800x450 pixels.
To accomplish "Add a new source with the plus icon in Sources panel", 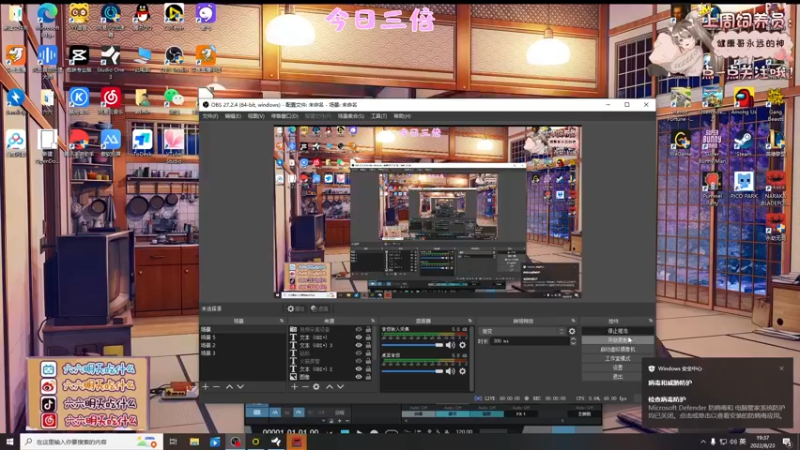I will [x=294, y=387].
